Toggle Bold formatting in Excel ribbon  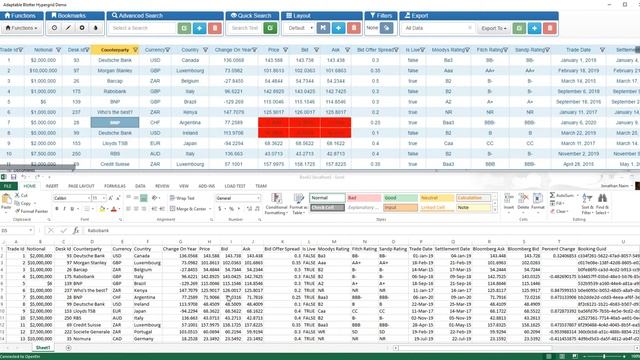click(x=57, y=209)
